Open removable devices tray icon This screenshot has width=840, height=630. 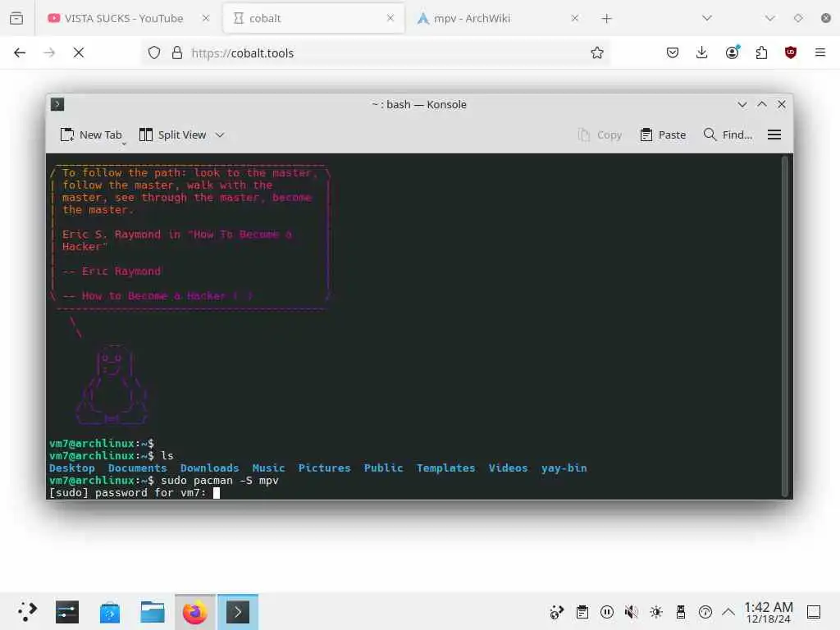click(x=681, y=612)
